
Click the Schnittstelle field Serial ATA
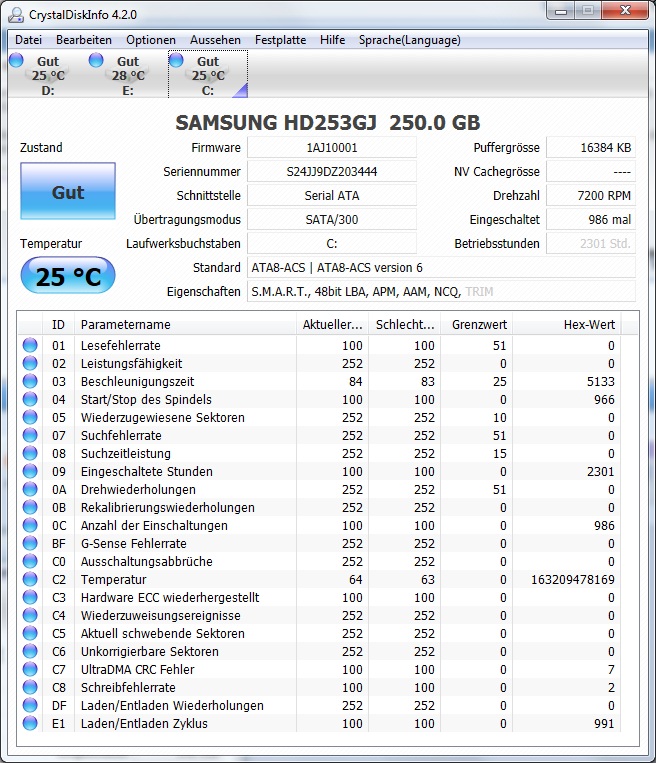pos(332,195)
